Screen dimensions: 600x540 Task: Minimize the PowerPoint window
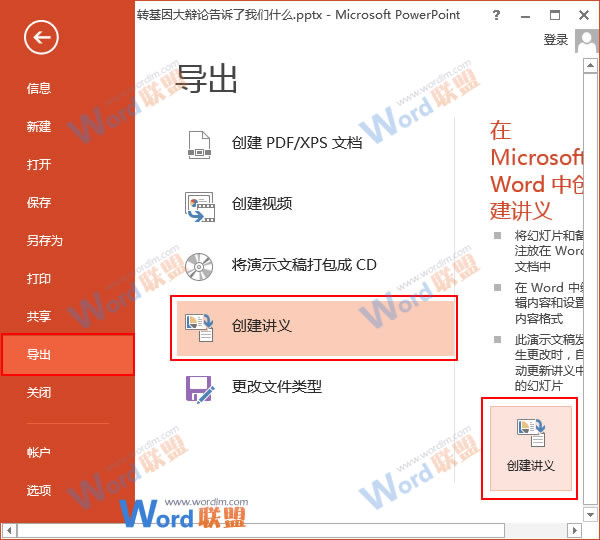[x=525, y=16]
